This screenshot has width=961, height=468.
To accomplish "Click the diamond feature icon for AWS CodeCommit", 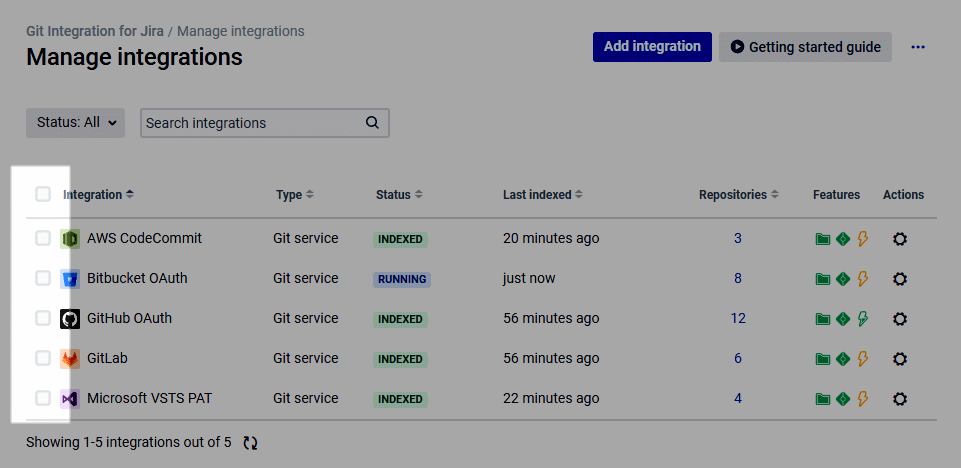I will tap(843, 239).
